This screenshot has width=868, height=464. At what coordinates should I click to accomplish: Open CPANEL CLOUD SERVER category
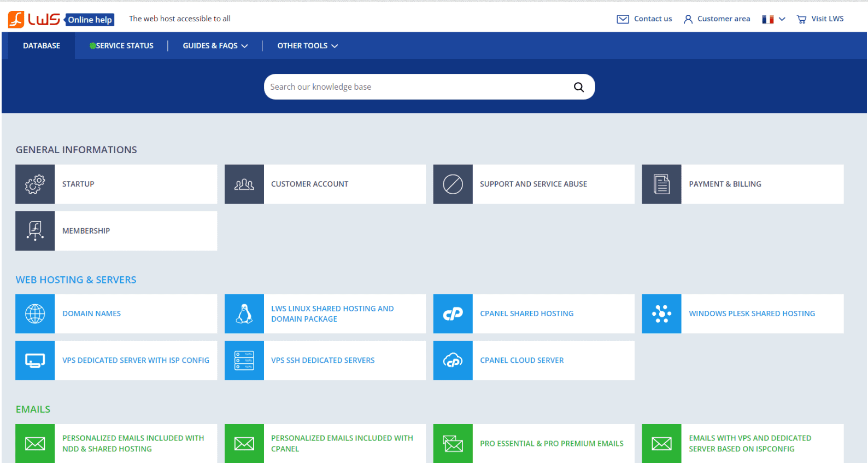coord(521,361)
